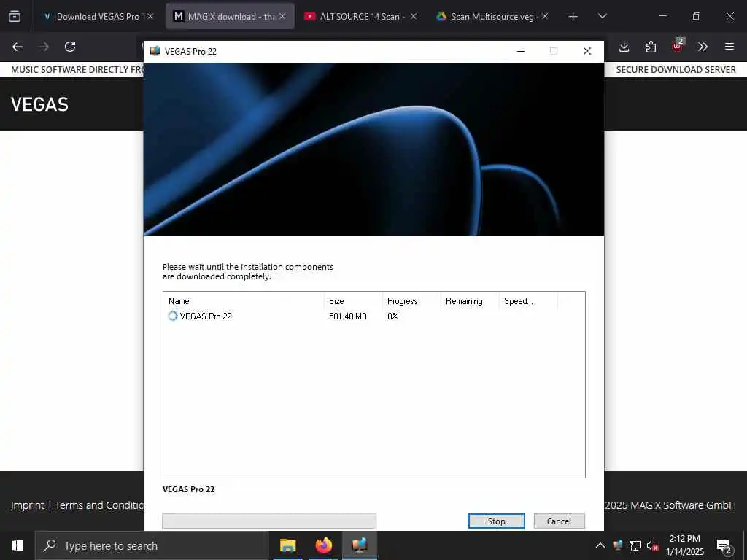747x560 pixels.
Task: Close the Scan Multisource.veg tab
Action: pos(544,16)
